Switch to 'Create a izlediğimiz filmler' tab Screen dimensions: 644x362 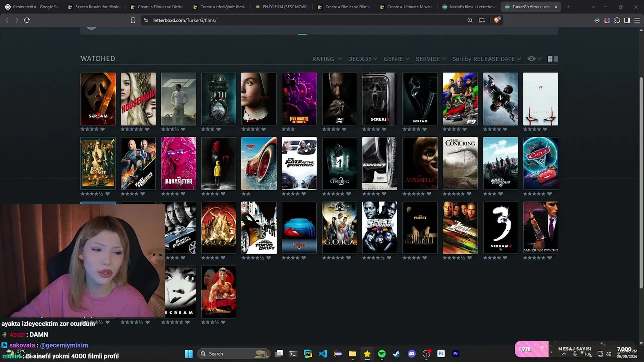point(218,7)
